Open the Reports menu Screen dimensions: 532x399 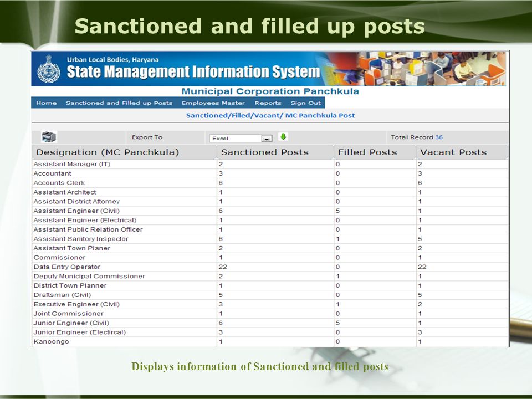[x=268, y=103]
